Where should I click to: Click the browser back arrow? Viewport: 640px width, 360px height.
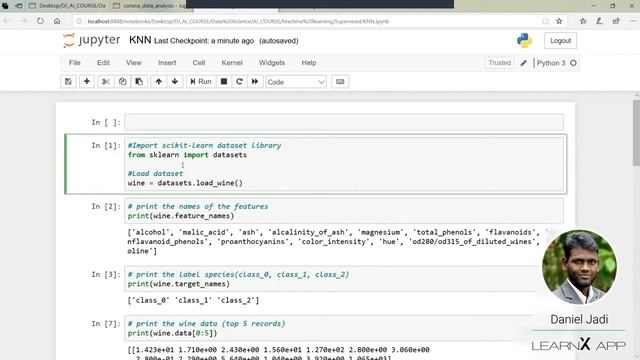pyautogui.click(x=7, y=21)
